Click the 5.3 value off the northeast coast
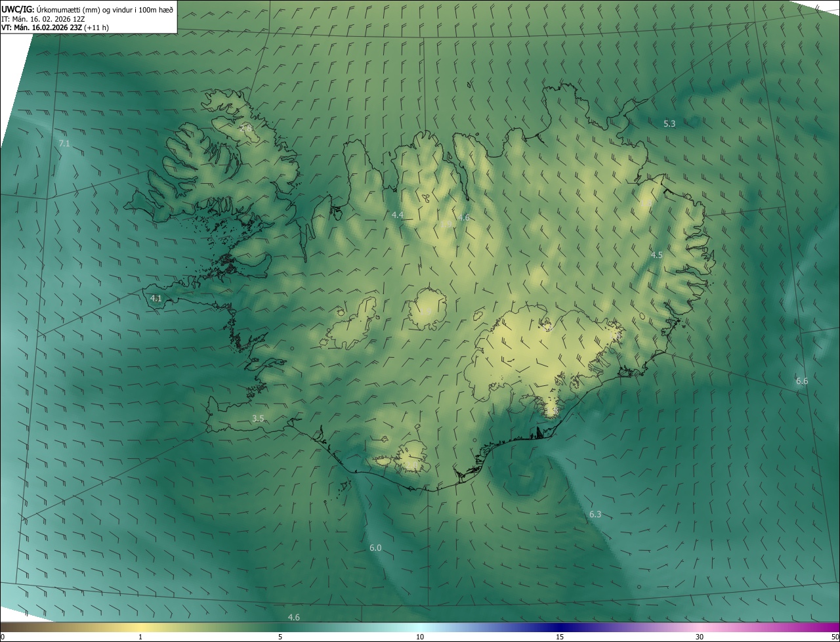The width and height of the screenshot is (840, 642). pyautogui.click(x=669, y=123)
